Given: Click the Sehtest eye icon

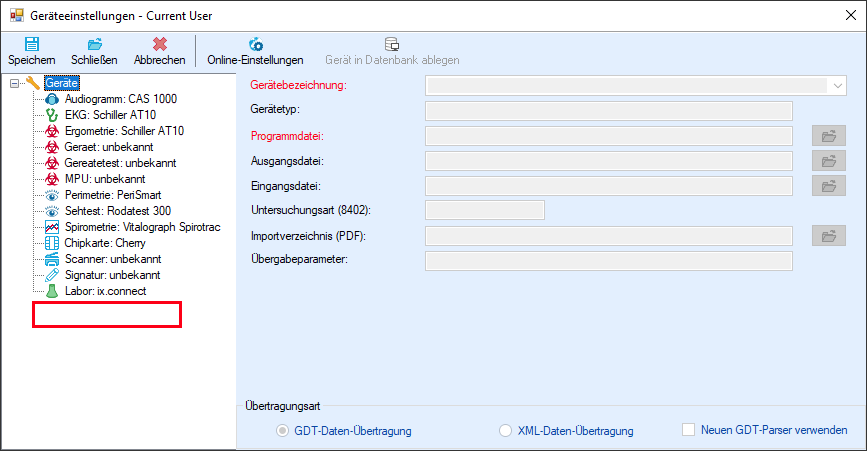Looking at the screenshot, I should (52, 211).
